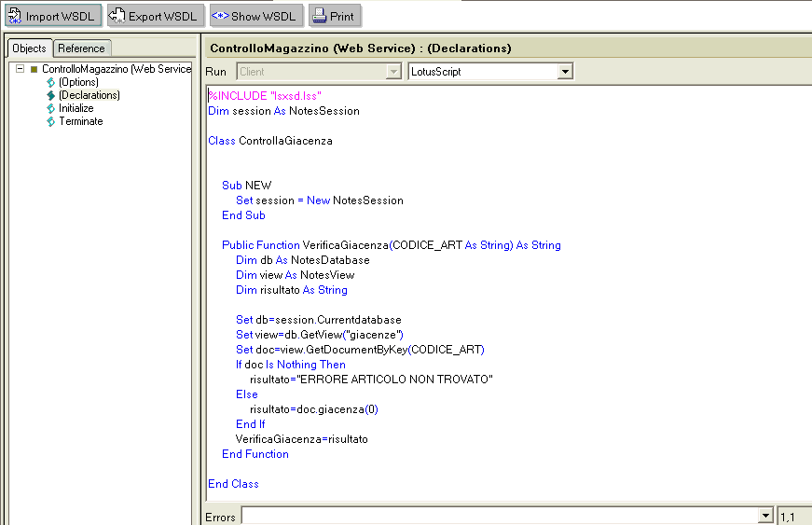Image resolution: width=812 pixels, height=525 pixels.
Task: Collapse the ControlloMagazzino tree node
Action: [20, 68]
